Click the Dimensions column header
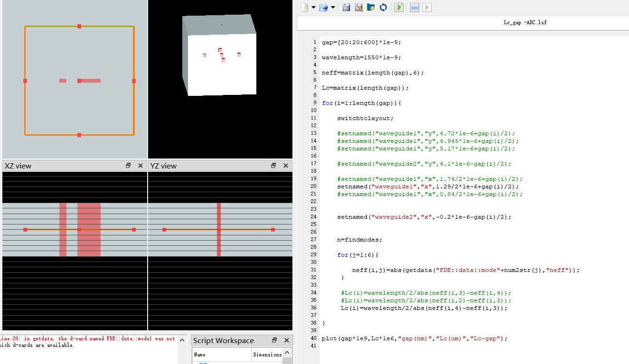Image resolution: width=629 pixels, height=364 pixels. (x=267, y=355)
